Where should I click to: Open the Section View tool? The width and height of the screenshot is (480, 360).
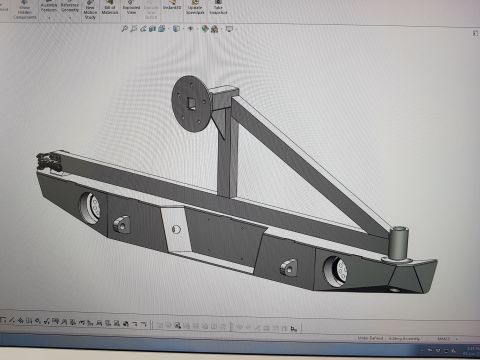click(153, 29)
